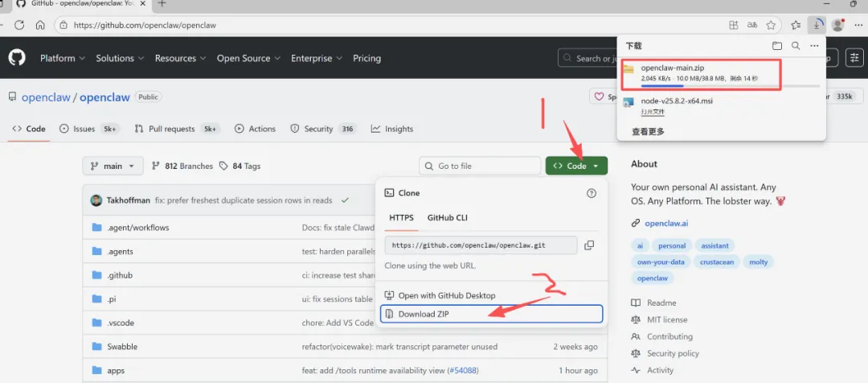Search downloads in the downloads panel
Image resolution: width=868 pixels, height=383 pixels.
[x=796, y=46]
